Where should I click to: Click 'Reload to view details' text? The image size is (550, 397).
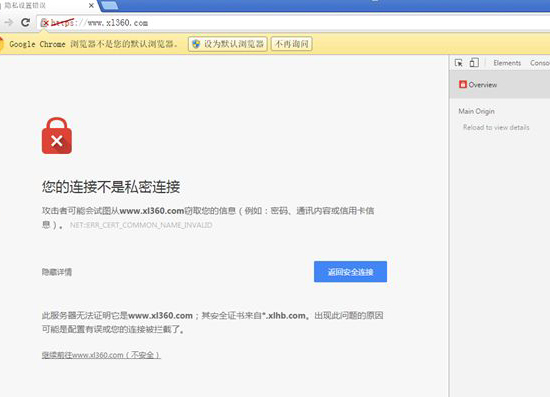[x=496, y=127]
